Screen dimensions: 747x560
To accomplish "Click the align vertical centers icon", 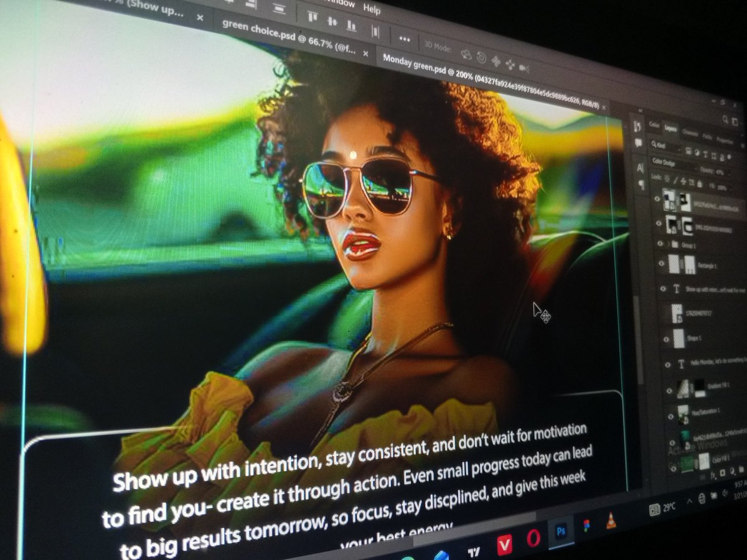I will pyautogui.click(x=332, y=21).
